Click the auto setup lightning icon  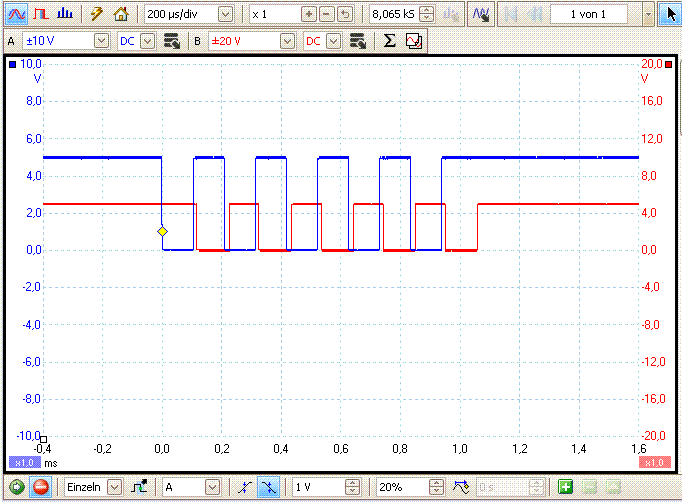pyautogui.click(x=97, y=14)
